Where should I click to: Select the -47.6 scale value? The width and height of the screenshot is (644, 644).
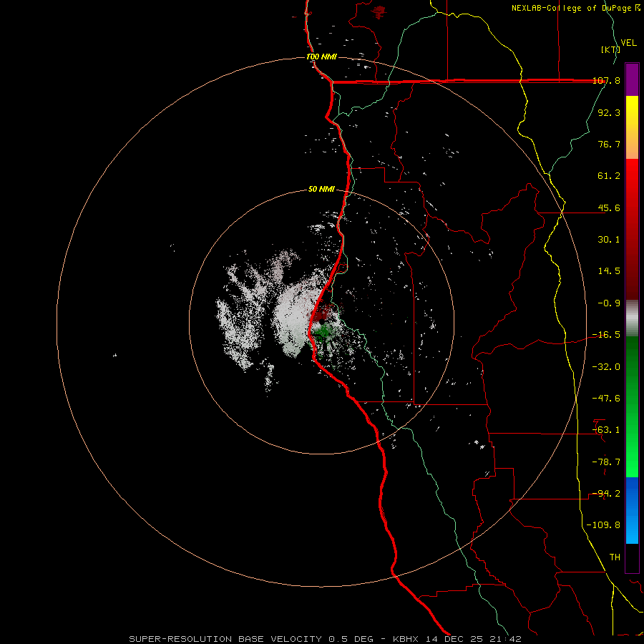coord(606,399)
